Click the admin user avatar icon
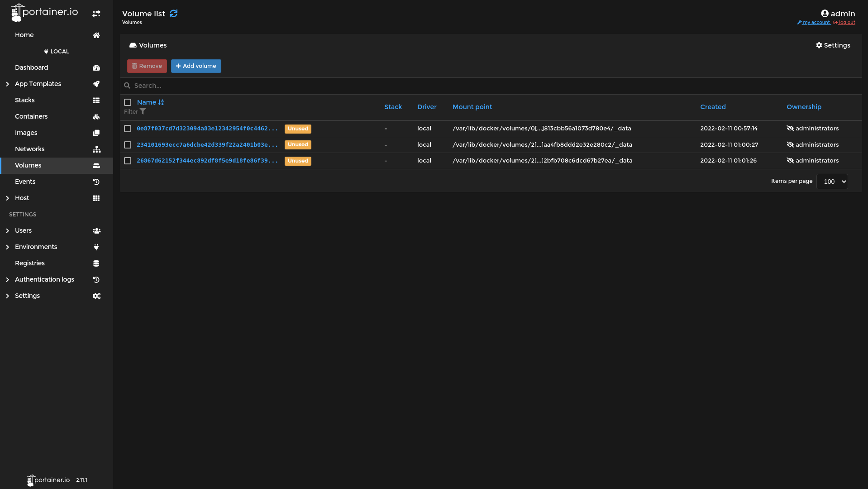868x489 pixels. tap(825, 14)
